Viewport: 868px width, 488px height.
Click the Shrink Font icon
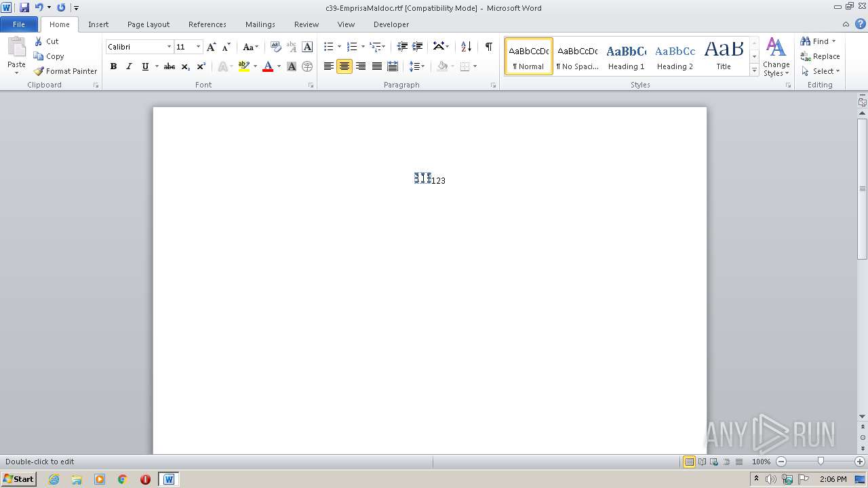(226, 47)
